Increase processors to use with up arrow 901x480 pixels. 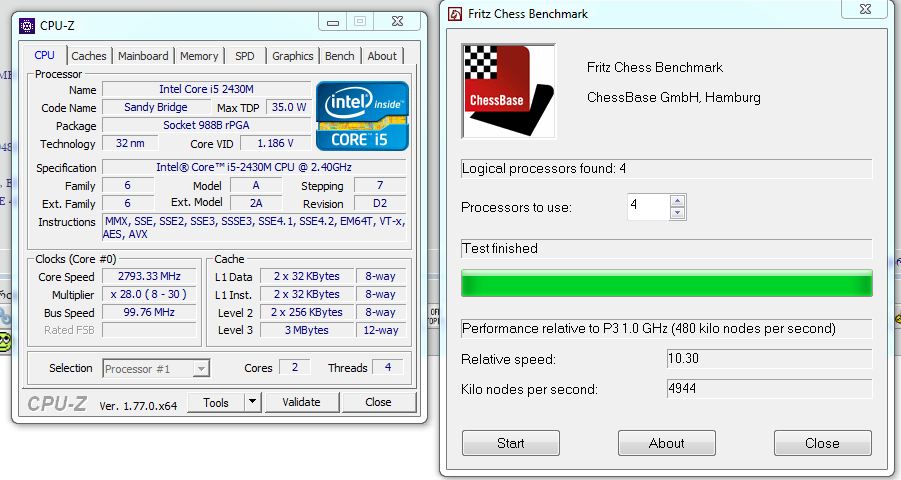(x=677, y=201)
